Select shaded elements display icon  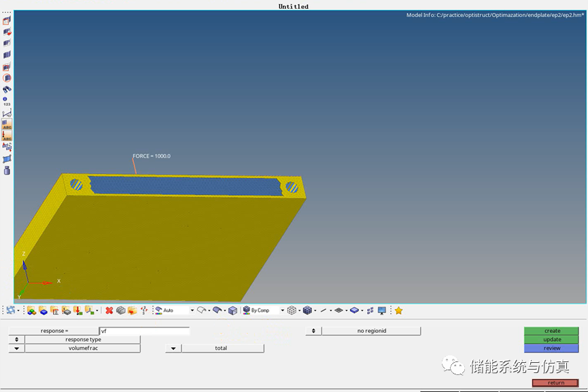pos(307,310)
